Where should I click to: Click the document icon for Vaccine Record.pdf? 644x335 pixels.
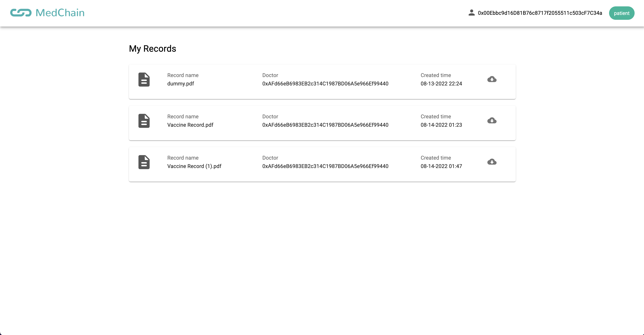144,121
